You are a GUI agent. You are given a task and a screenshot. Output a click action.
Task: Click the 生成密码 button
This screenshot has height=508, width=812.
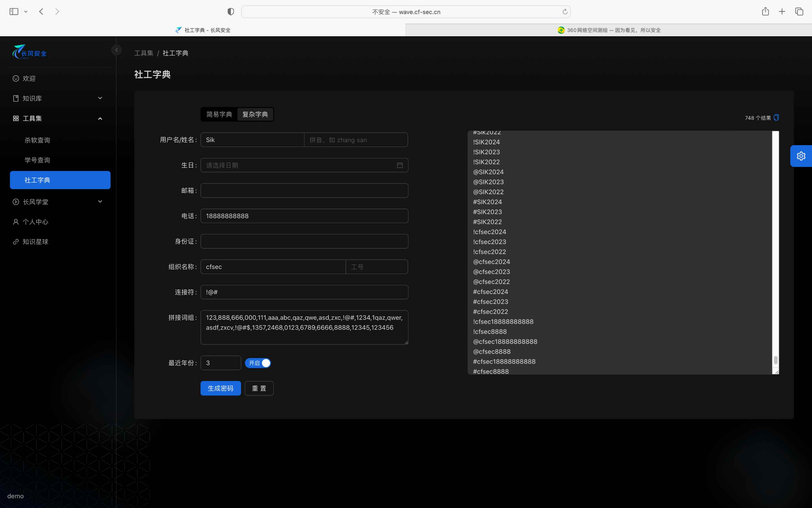[221, 388]
